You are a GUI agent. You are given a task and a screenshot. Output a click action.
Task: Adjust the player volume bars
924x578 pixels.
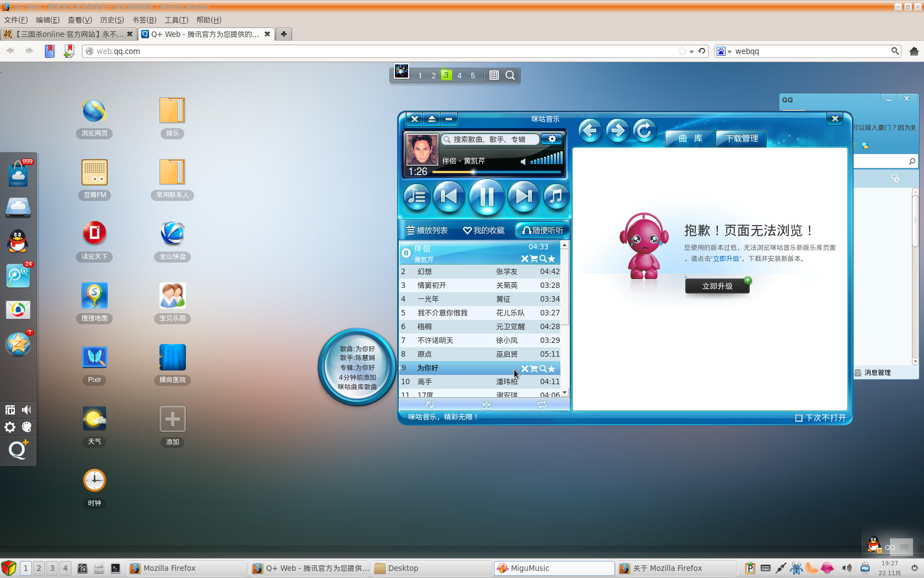pyautogui.click(x=546, y=159)
